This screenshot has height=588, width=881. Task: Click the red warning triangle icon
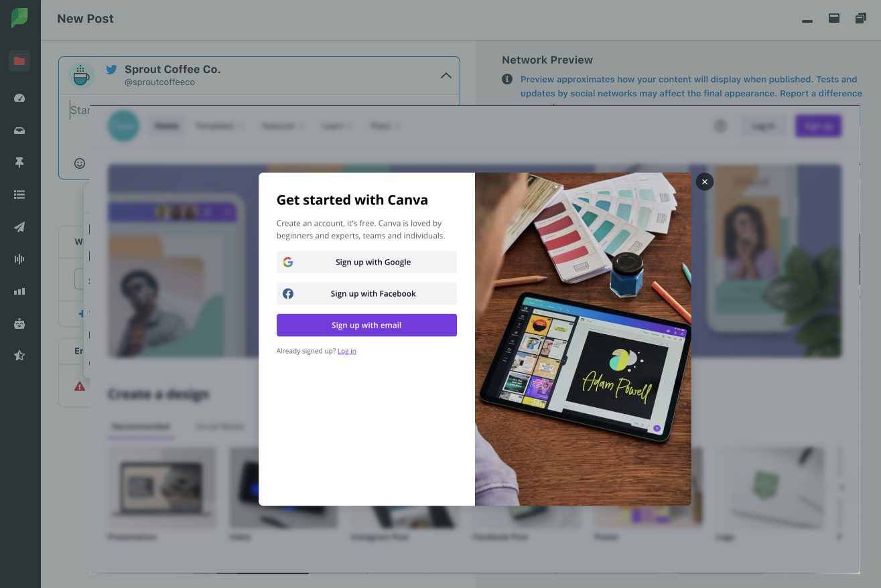click(x=80, y=386)
